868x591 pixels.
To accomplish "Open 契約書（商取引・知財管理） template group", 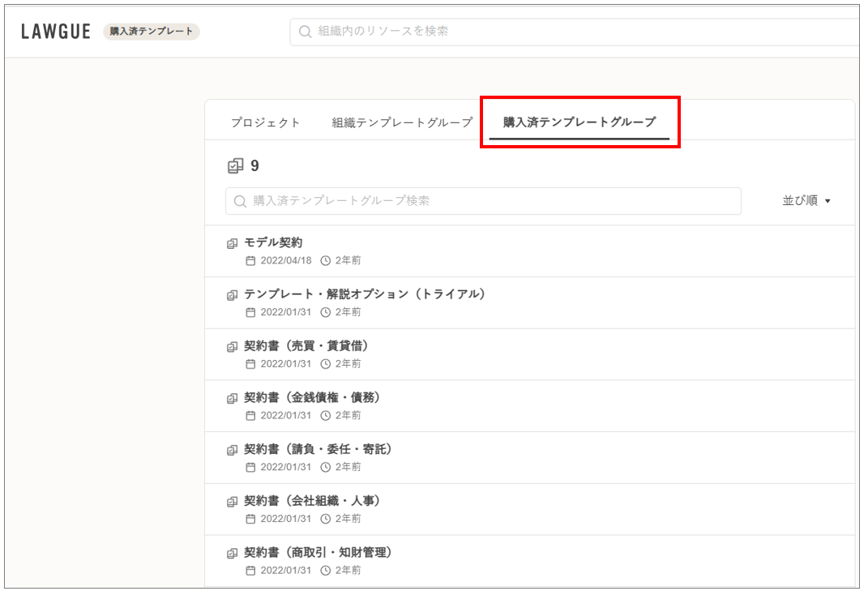I will 318,553.
